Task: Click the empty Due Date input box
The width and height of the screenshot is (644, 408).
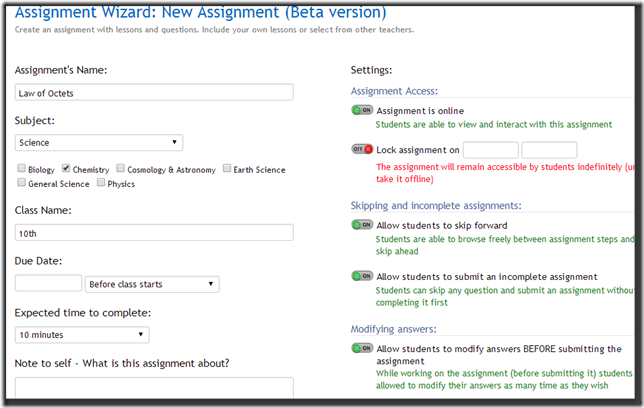Action: point(48,284)
